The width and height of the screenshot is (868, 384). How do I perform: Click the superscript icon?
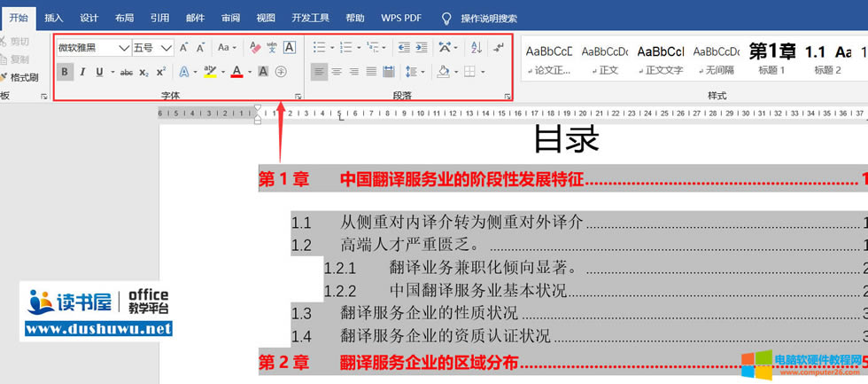[160, 72]
